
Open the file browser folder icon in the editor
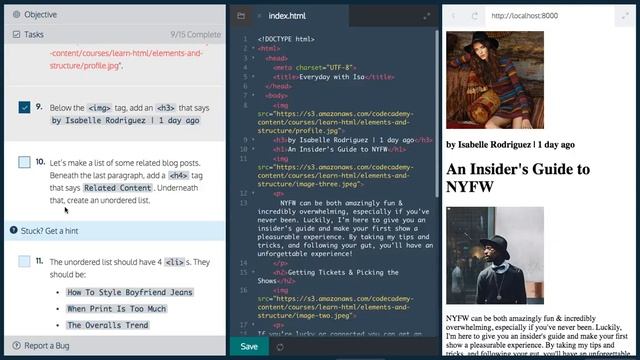(x=241, y=16)
